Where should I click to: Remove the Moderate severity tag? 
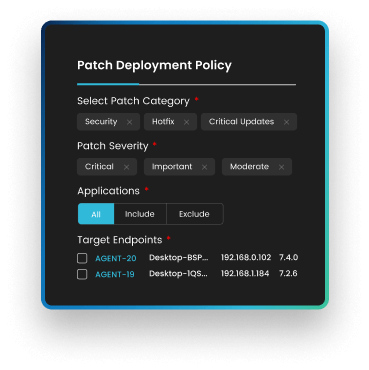[281, 167]
